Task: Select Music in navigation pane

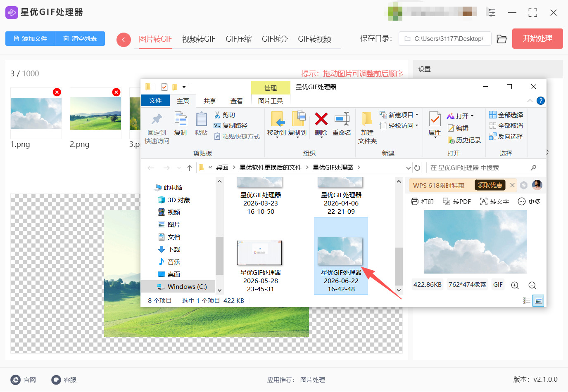Action: tap(169, 262)
